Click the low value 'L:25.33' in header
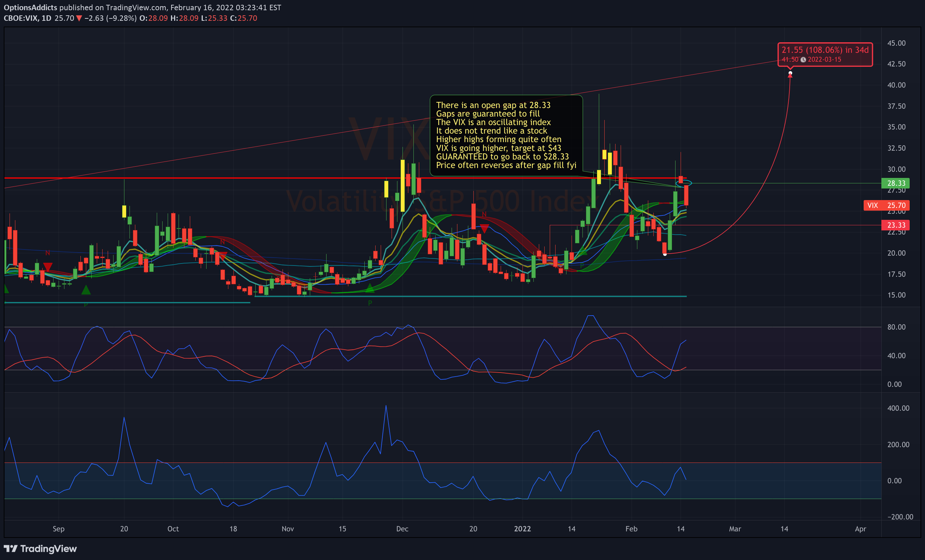The width and height of the screenshot is (925, 560). tap(214, 18)
